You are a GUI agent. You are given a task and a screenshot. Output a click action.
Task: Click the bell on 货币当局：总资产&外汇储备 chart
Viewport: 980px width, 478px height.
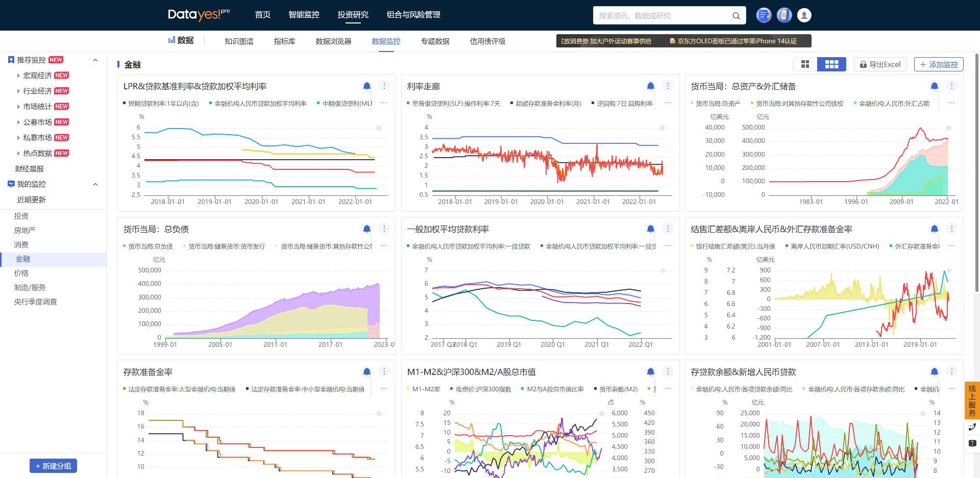click(x=934, y=86)
